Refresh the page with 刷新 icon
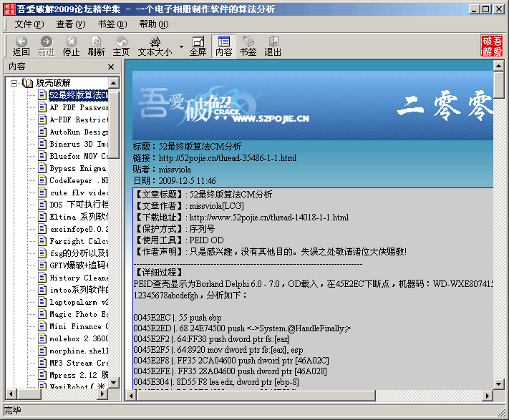This screenshot has width=509, height=420. click(96, 47)
